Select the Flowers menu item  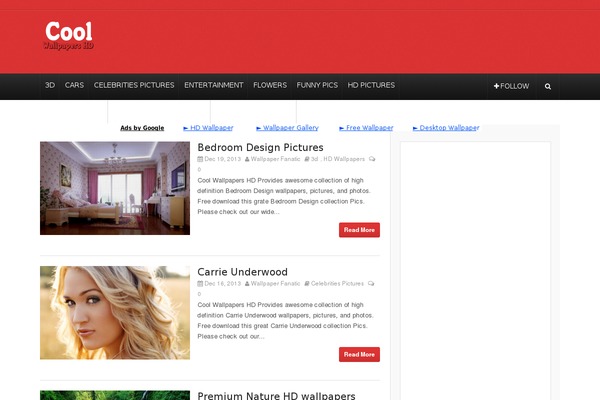tap(270, 85)
